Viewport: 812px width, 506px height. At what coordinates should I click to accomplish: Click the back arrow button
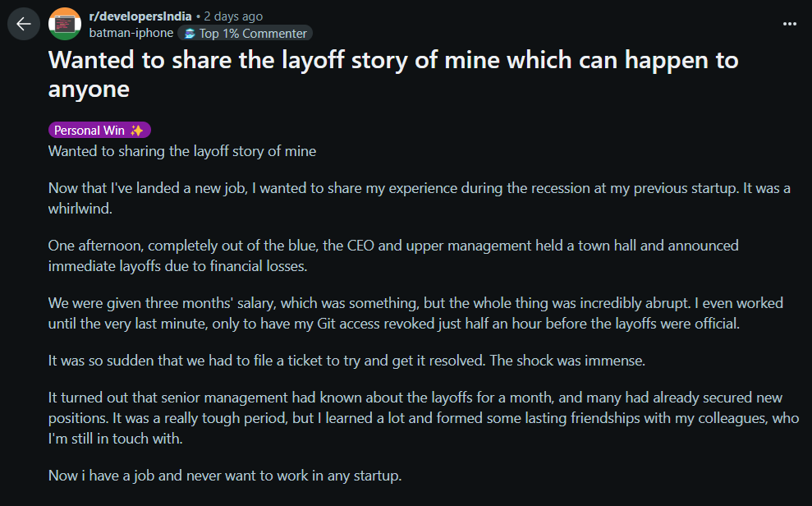coord(24,24)
